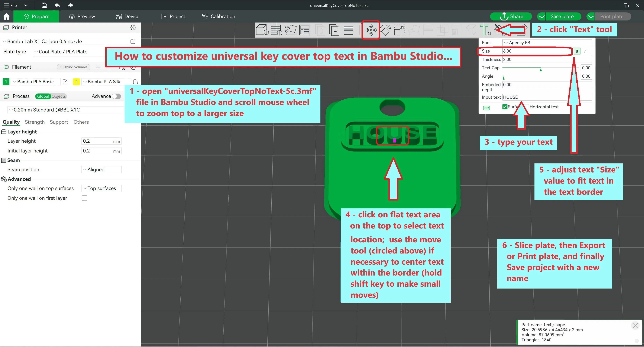Open Printer settings gear icon
The width and height of the screenshot is (644, 347).
pos(133,28)
